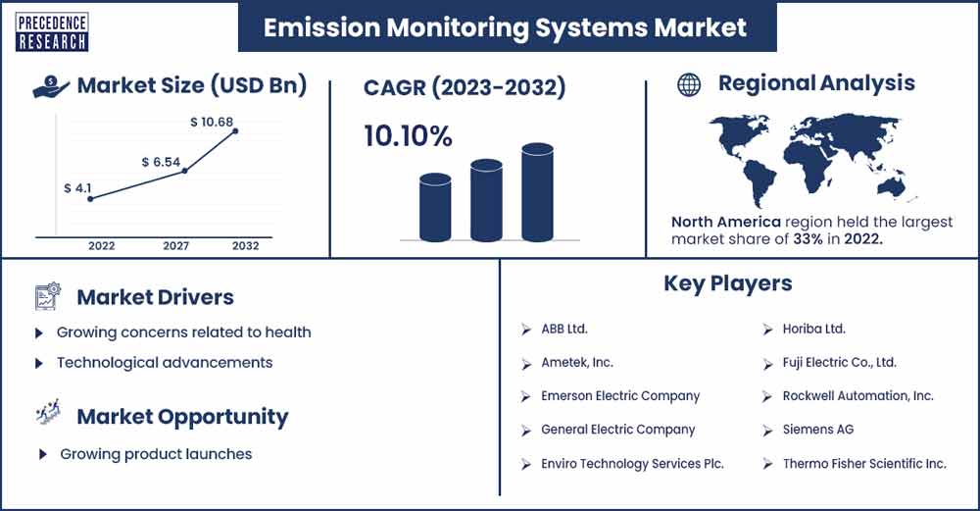Screen dimensions: 980x511
Task: Click the Market Drivers heading
Action: click(x=155, y=297)
